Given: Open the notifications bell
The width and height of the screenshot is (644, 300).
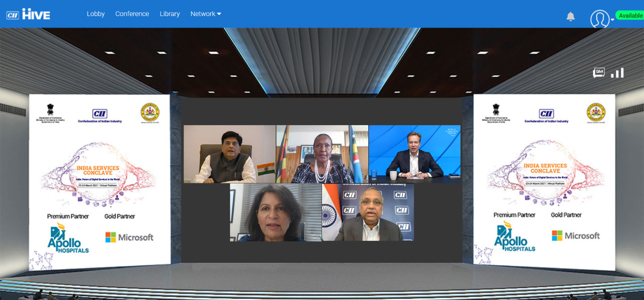Looking at the screenshot, I should pos(571,17).
